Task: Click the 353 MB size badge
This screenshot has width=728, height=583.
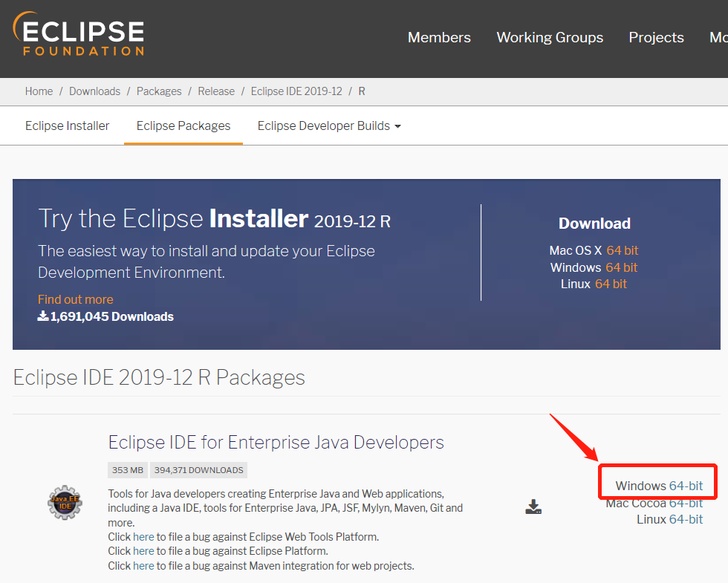Action: click(128, 470)
